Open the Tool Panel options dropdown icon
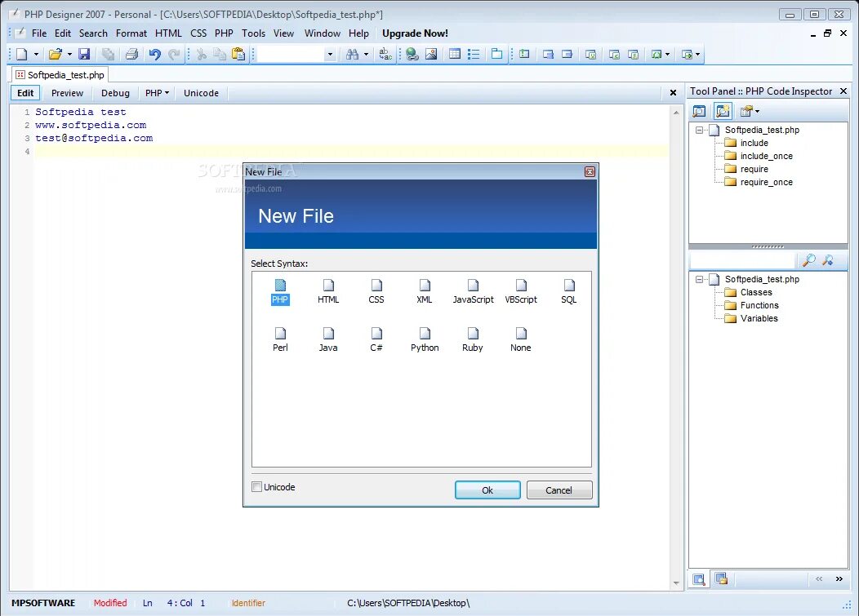This screenshot has width=859, height=616. [750, 111]
